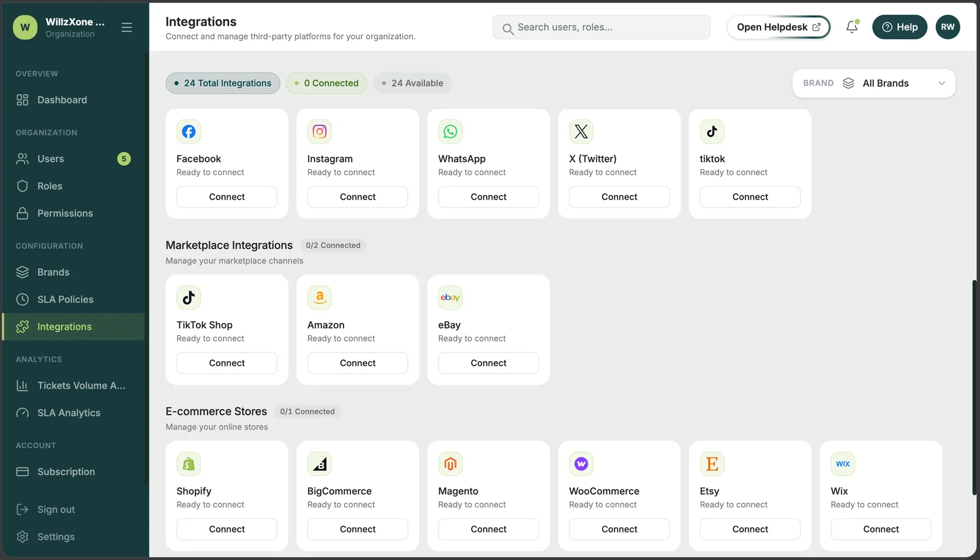Connect the Instagram integration
This screenshot has width=980, height=560.
coord(358,197)
